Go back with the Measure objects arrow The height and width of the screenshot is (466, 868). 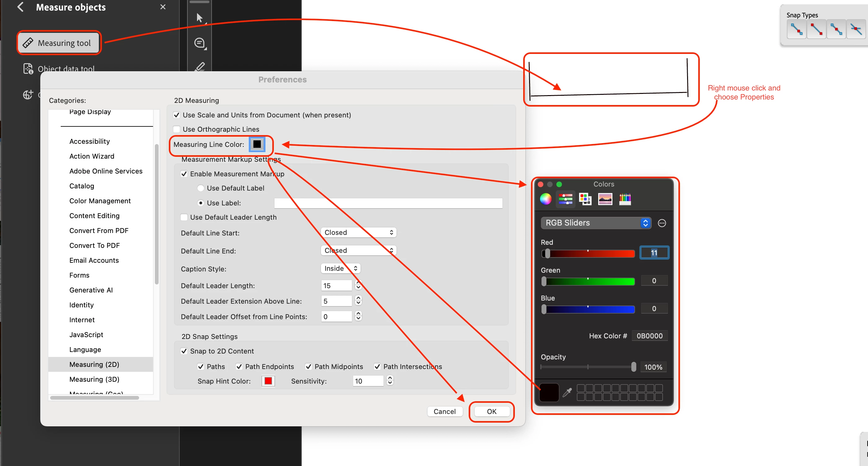(x=20, y=7)
